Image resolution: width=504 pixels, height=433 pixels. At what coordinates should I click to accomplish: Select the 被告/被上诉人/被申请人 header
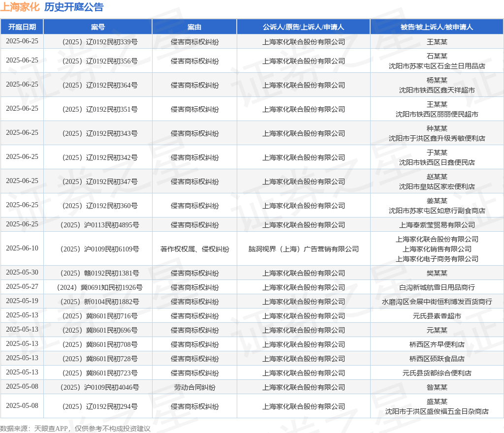point(437,27)
